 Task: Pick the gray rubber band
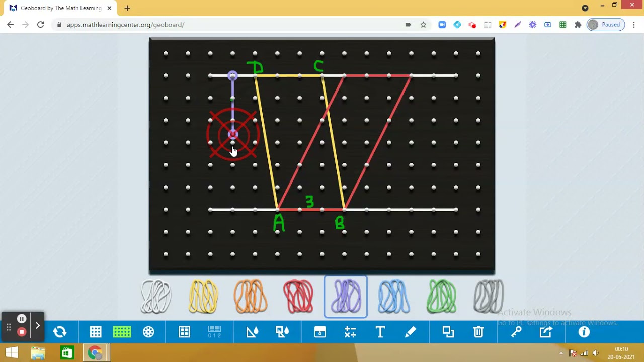point(489,297)
